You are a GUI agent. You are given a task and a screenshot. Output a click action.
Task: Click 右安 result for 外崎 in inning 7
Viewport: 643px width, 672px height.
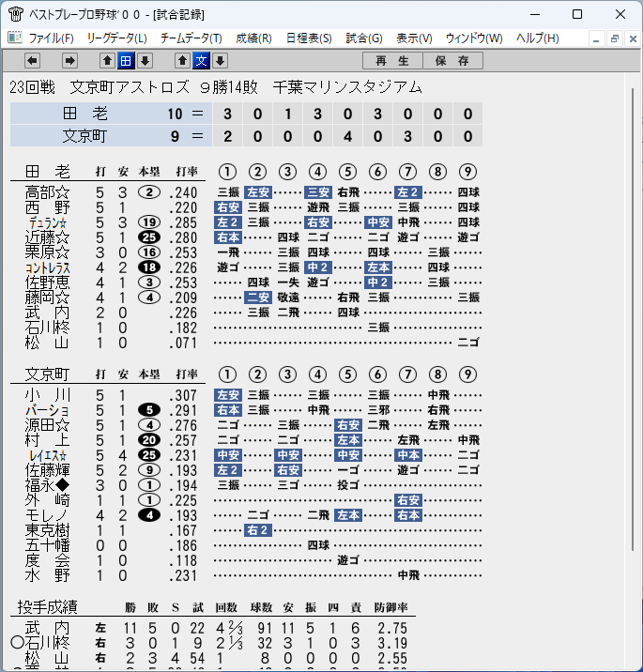tap(408, 500)
